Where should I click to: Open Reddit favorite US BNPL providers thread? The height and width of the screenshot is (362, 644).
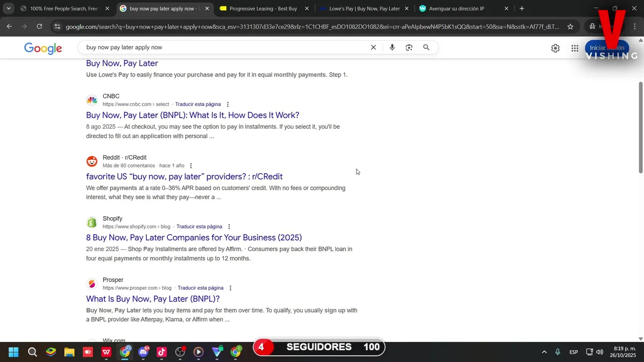pos(184,176)
